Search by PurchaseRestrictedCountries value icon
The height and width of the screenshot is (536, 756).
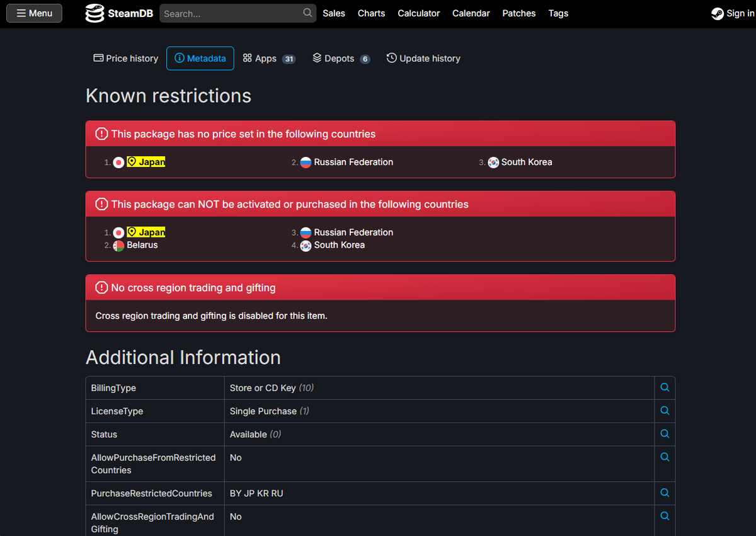tap(665, 493)
